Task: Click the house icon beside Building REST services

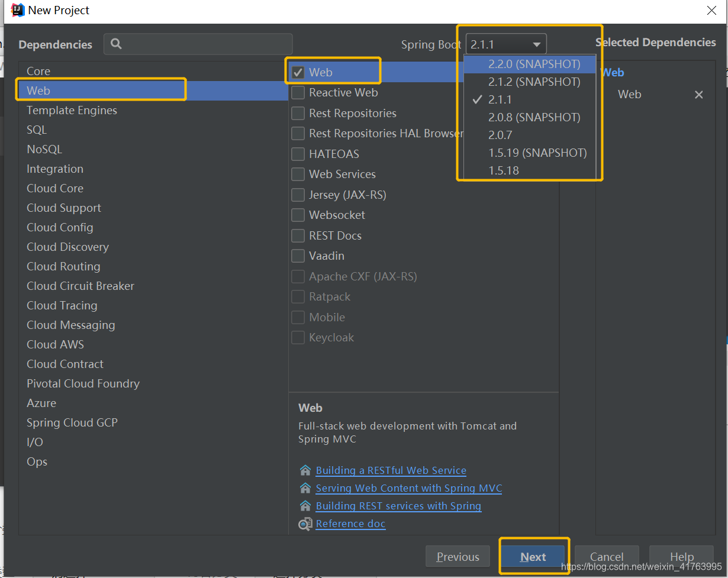Action: 305,506
